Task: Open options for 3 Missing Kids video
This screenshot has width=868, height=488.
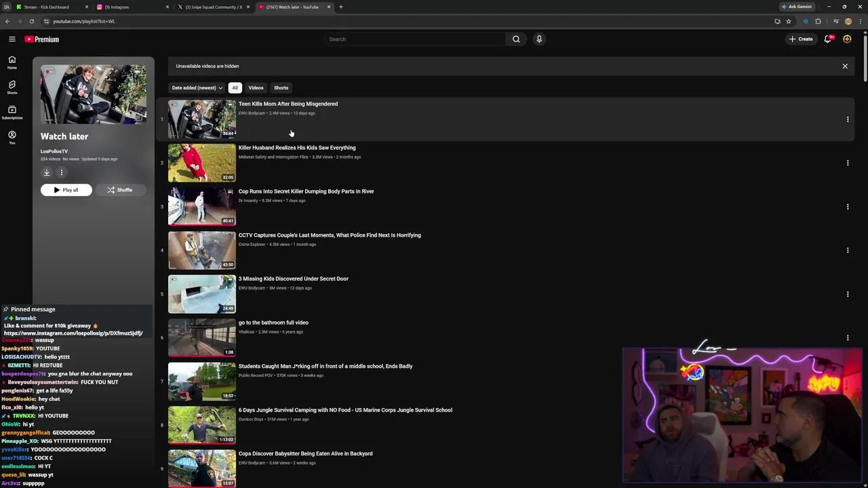Action: [847, 294]
